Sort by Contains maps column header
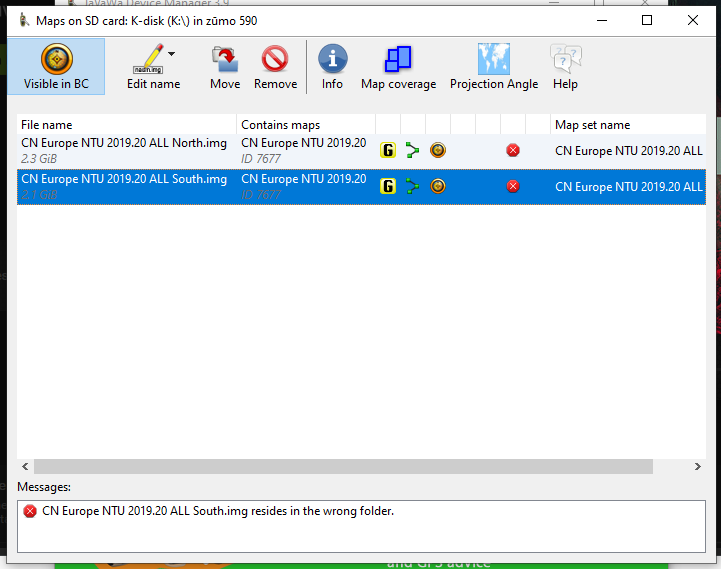 point(306,125)
